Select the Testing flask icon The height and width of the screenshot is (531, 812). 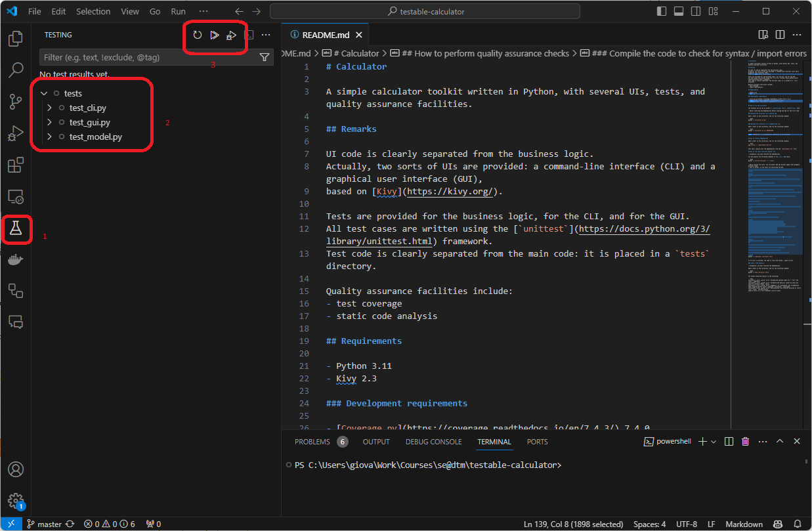(x=16, y=228)
